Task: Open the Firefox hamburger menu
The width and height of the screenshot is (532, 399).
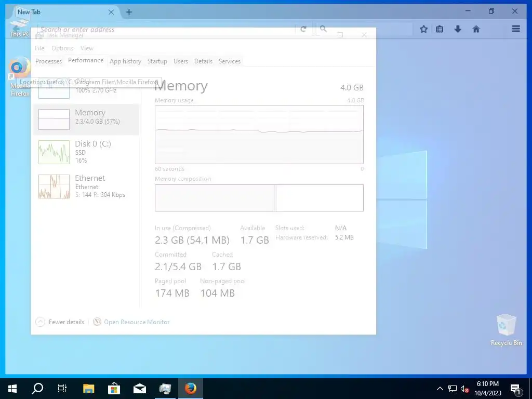Action: pos(516,29)
